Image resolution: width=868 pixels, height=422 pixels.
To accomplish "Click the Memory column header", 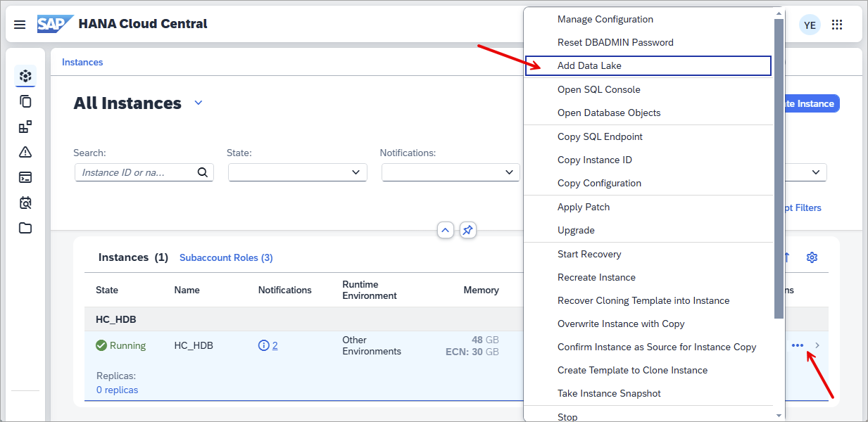I will (x=481, y=290).
